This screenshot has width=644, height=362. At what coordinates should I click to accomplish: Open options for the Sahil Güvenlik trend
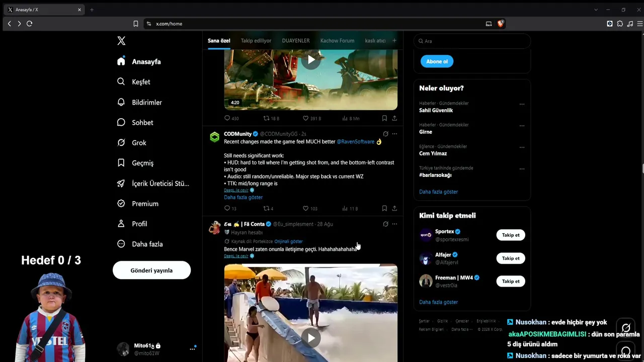coord(522,104)
